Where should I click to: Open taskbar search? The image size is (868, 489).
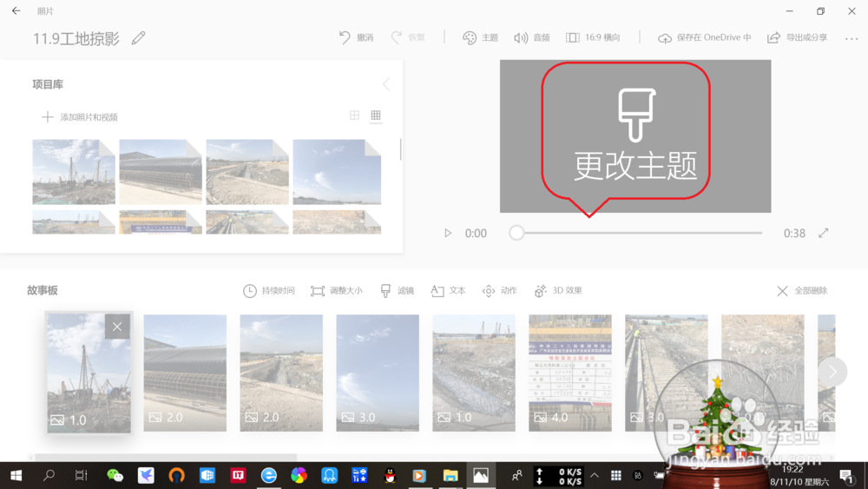coord(49,475)
